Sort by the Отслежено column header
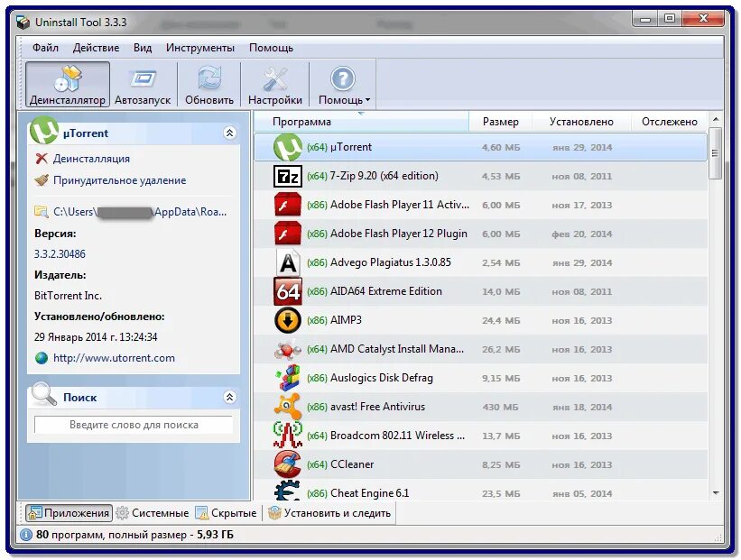Screen dimensions: 741x560 coord(669,122)
